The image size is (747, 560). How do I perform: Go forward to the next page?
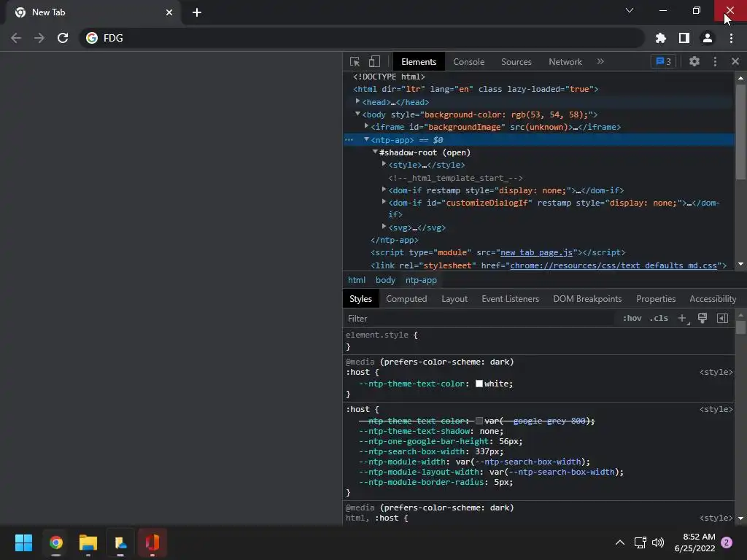click(x=39, y=38)
